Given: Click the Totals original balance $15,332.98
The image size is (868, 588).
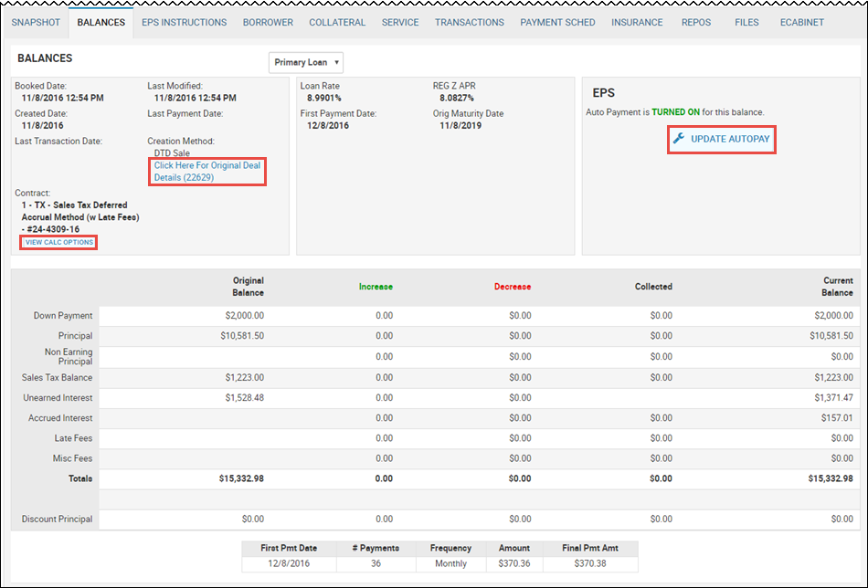Looking at the screenshot, I should pyautogui.click(x=241, y=478).
